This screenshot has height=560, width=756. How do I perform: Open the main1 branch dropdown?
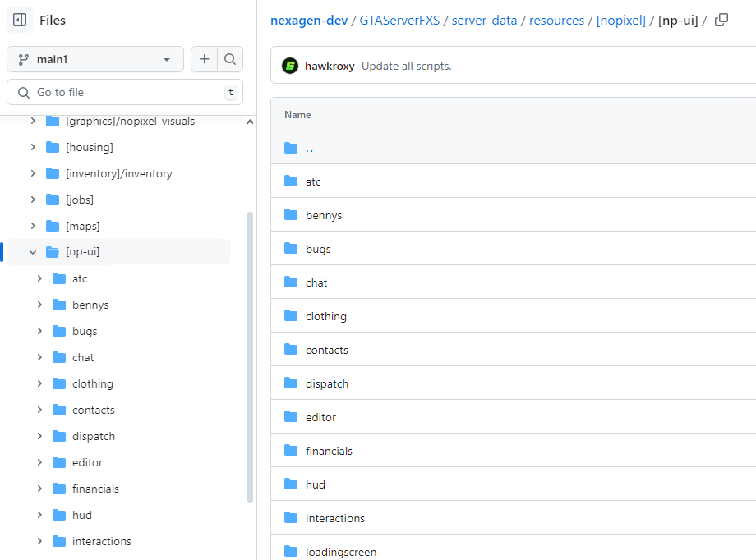pos(95,59)
